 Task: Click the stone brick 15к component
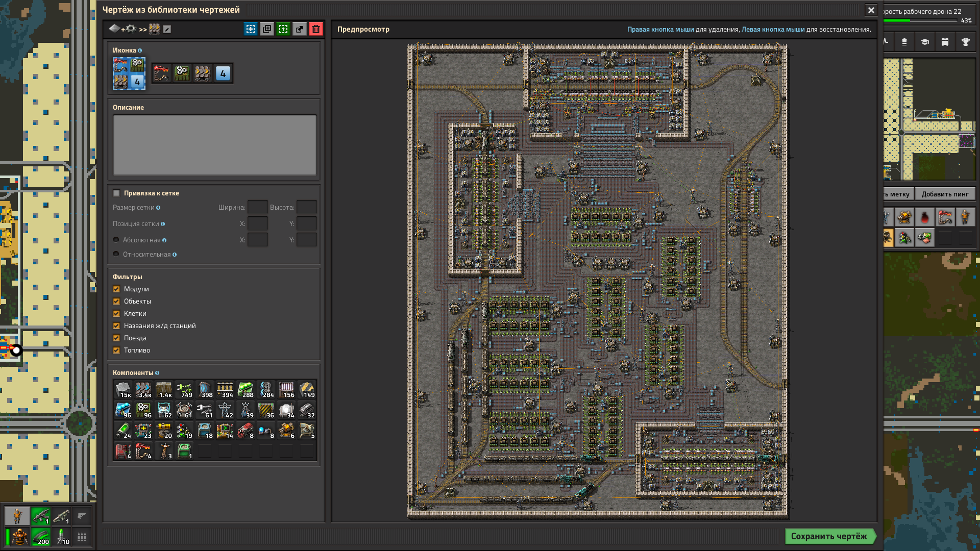point(123,390)
